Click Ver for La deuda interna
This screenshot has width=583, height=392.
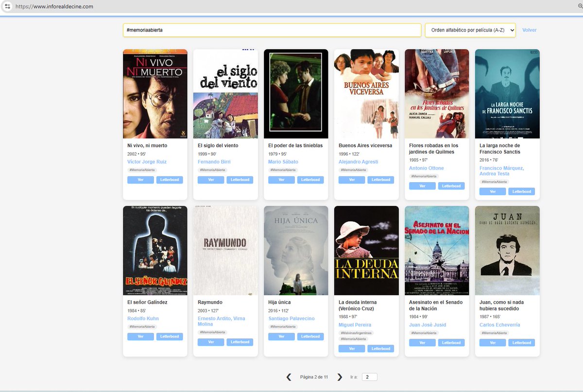click(352, 349)
